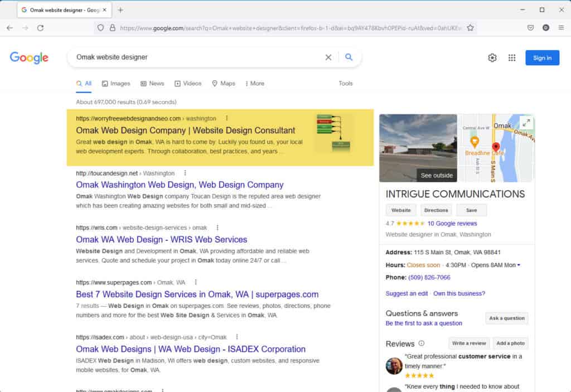Go back using the browser back arrow
Screen dimensions: 571x392
coord(10,28)
